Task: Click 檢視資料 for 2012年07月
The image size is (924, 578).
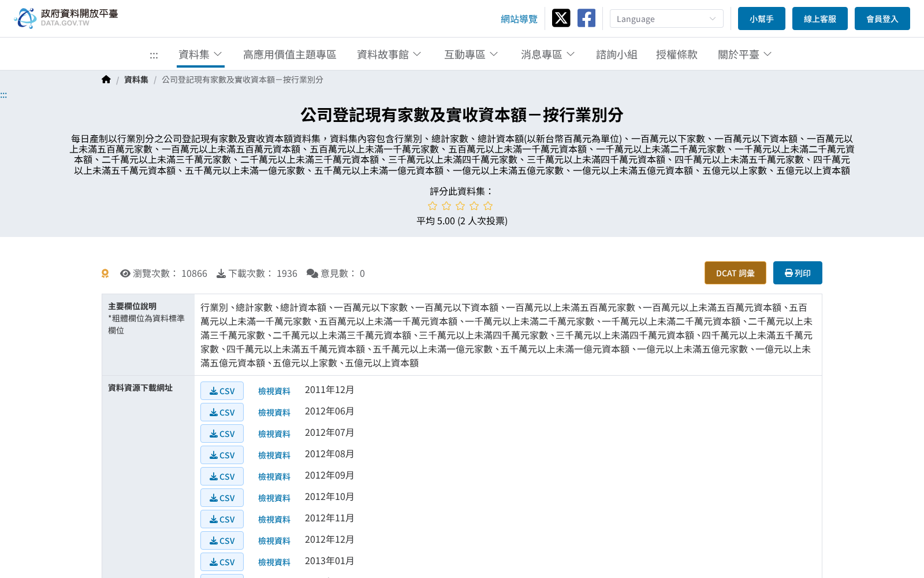Action: point(274,434)
